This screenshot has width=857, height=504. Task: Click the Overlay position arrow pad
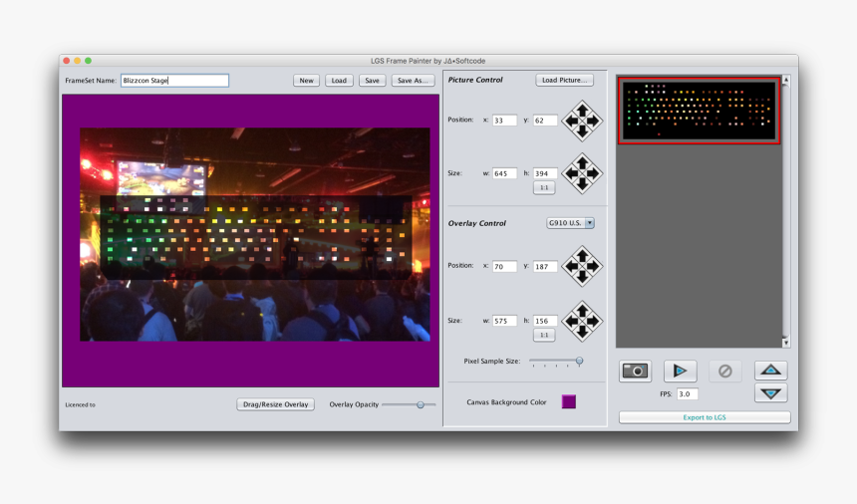pos(582,266)
